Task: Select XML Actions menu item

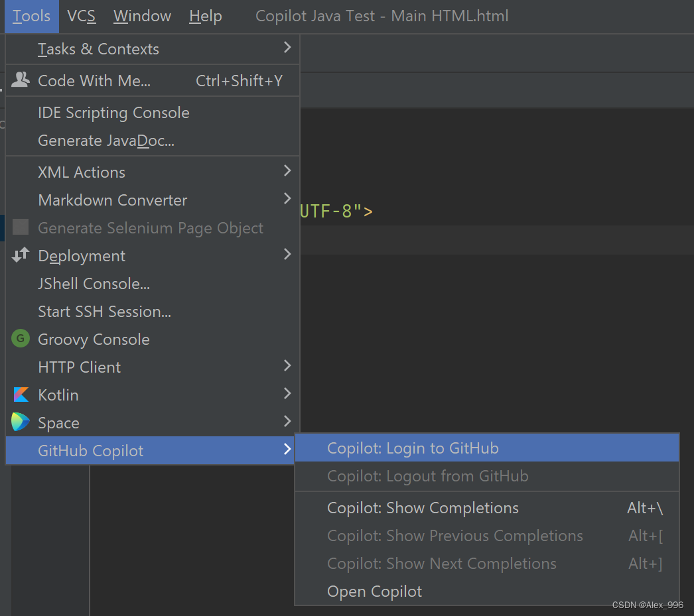Action: pyautogui.click(x=153, y=172)
